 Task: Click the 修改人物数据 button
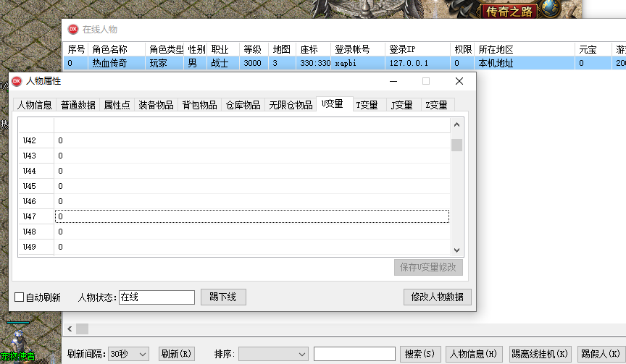tap(438, 297)
